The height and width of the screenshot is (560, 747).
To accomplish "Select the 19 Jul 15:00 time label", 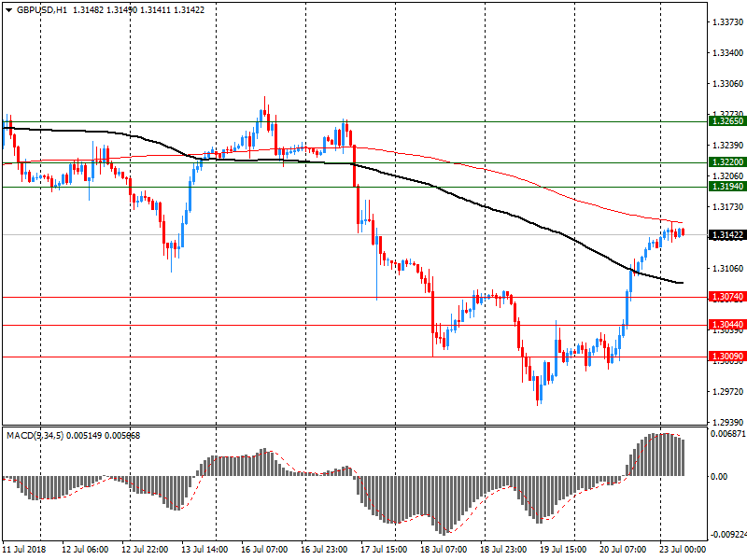I will coord(563,550).
